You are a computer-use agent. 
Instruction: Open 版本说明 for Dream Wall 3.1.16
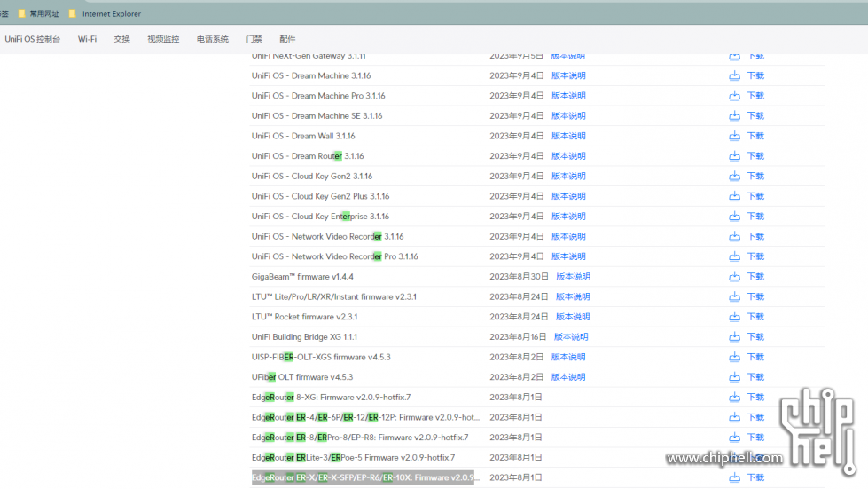568,136
